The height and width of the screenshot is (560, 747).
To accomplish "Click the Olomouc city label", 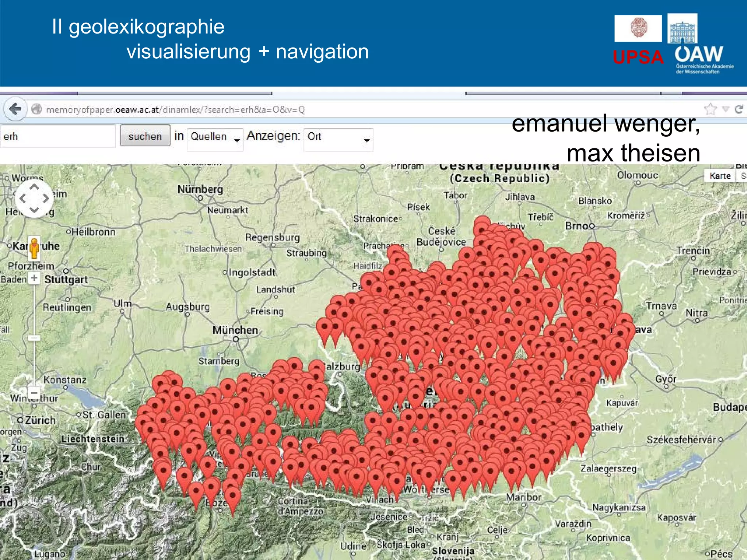I will point(637,175).
